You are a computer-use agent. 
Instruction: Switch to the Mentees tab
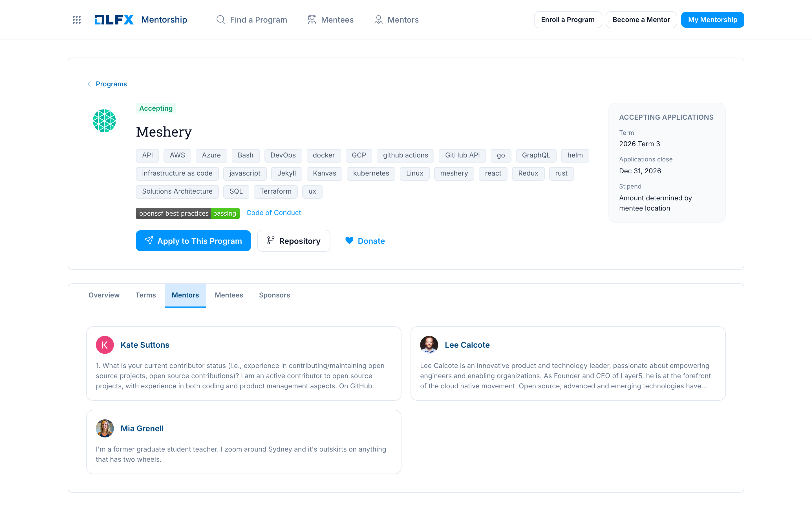coord(229,295)
